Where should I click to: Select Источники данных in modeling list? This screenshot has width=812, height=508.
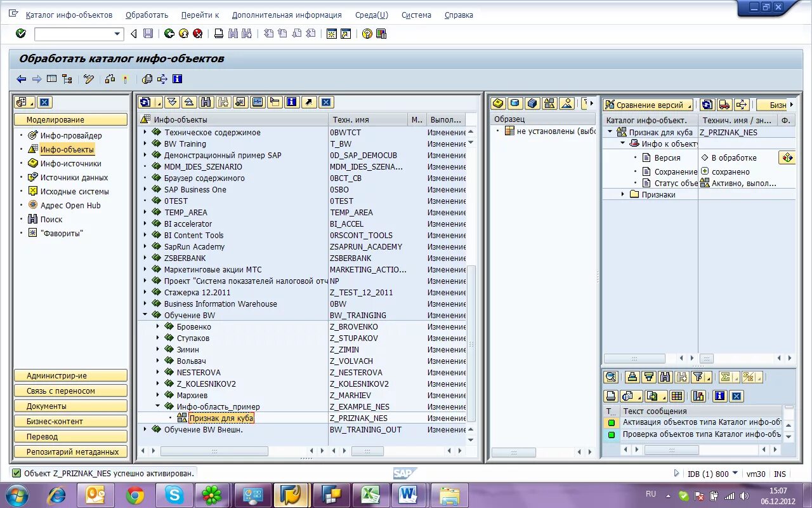74,177
